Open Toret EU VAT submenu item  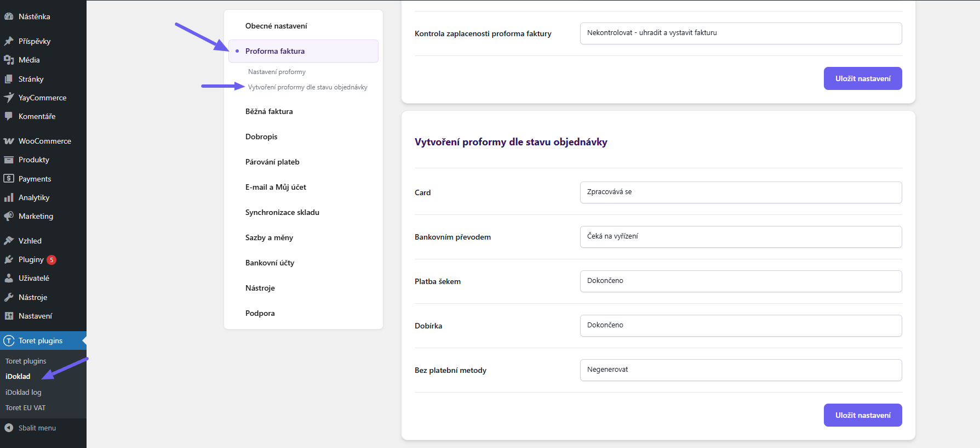click(x=26, y=407)
